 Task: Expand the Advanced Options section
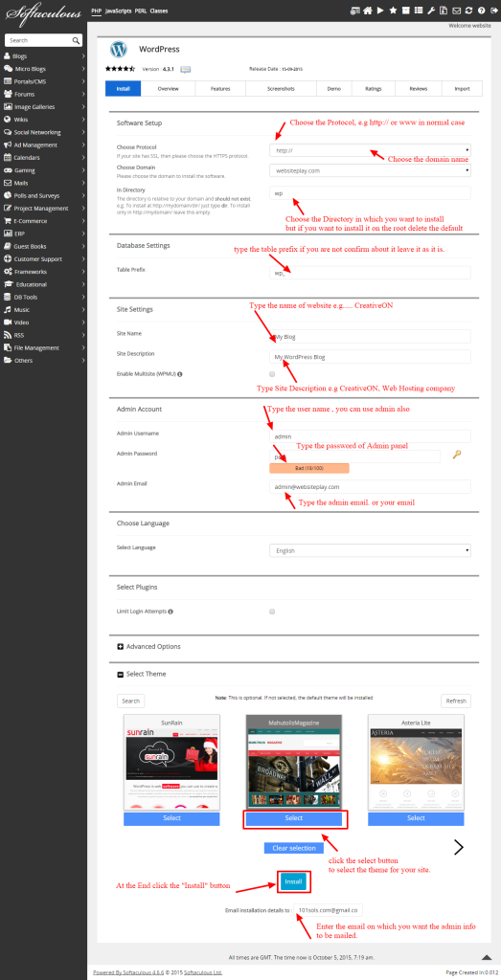148,646
